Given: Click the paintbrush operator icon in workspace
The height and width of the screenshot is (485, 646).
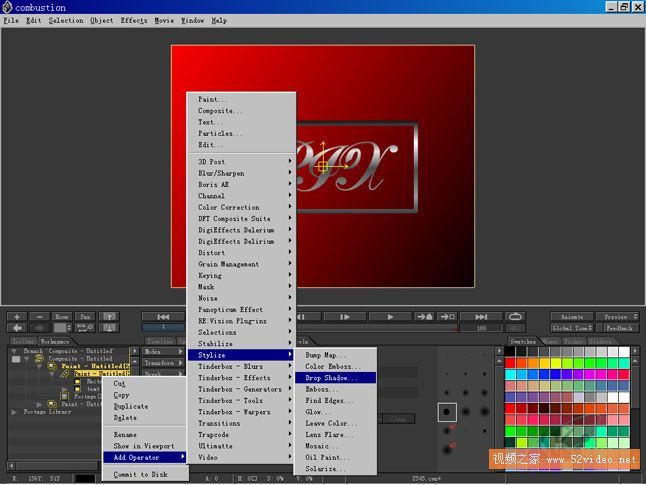Looking at the screenshot, I should (65, 374).
